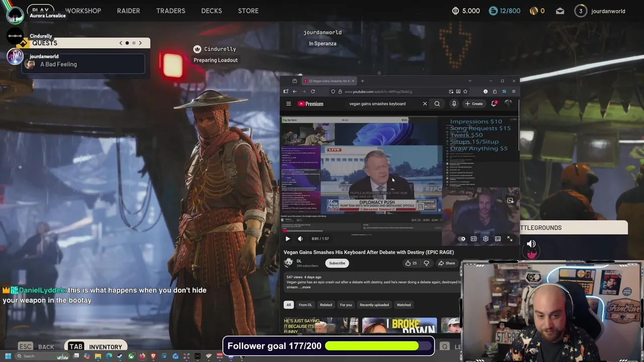Open the STORE game menu
Image resolution: width=644 pixels, height=362 pixels.
coord(248,11)
